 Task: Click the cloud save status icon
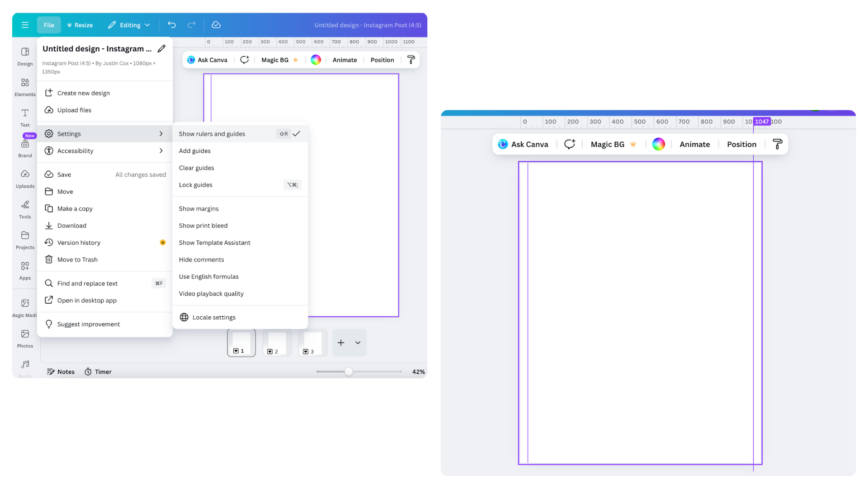[x=216, y=25]
